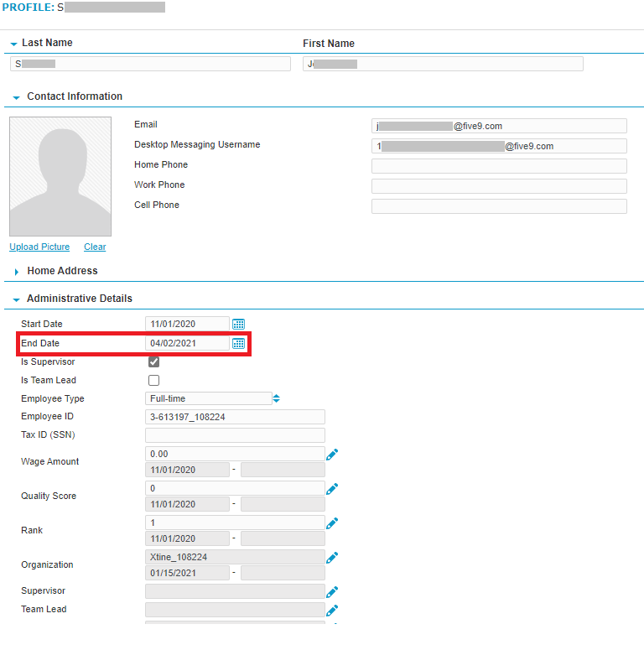Viewport: 644px width, 650px height.
Task: Uncheck the Is Supervisor checkbox
Action: 153,361
